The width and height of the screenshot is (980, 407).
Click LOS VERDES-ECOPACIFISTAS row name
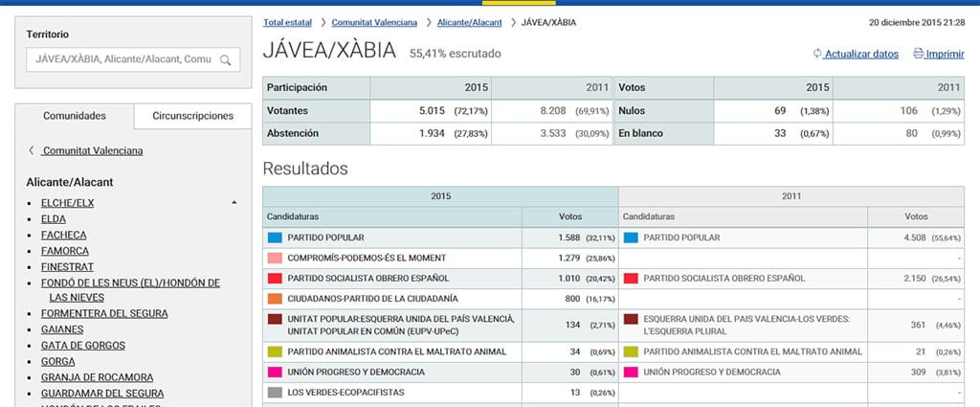click(345, 393)
